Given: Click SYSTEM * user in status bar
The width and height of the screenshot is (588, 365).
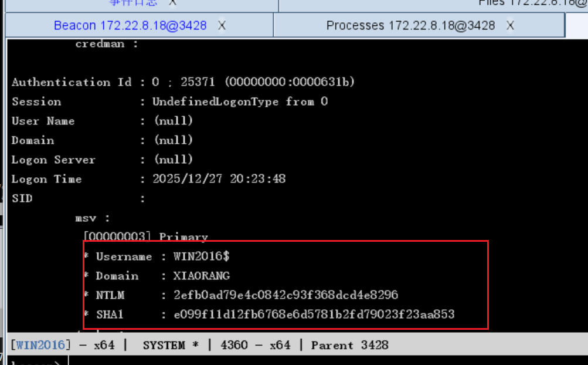Looking at the screenshot, I should tap(171, 345).
